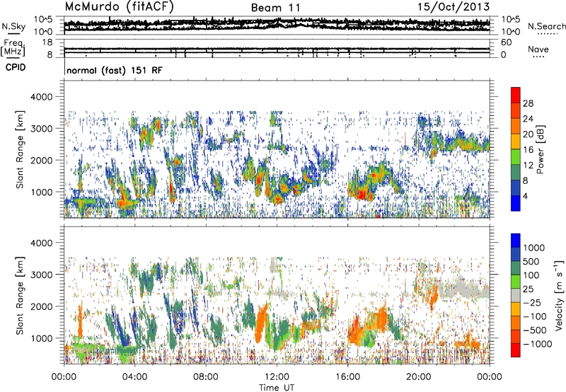The image size is (566, 392).
Task: Pick the dark green 8–12 dB Power segment
Action: point(516,173)
